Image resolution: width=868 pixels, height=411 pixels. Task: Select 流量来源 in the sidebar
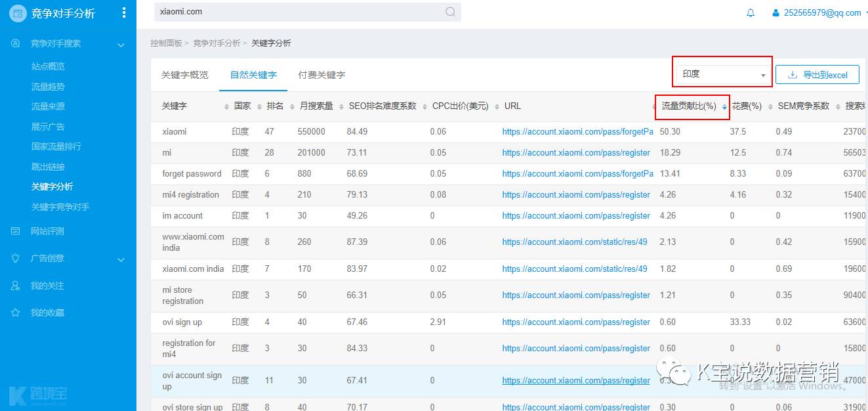point(48,106)
